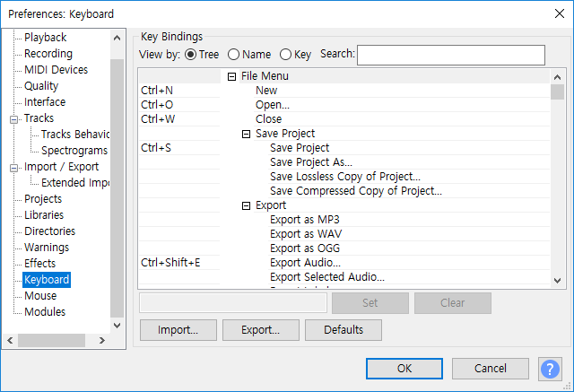Select the Key view radio button
The height and width of the screenshot is (392, 574).
pyautogui.click(x=286, y=55)
